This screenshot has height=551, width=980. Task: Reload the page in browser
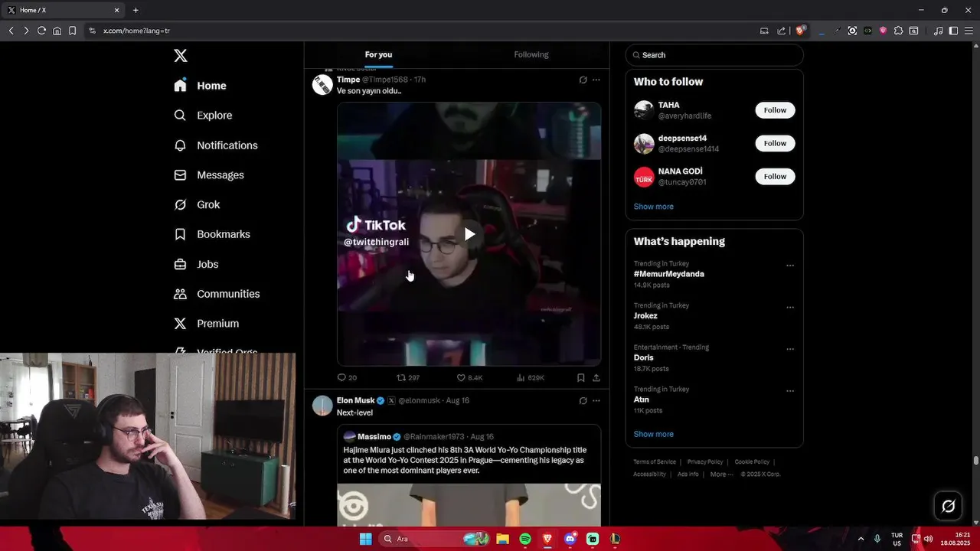(41, 31)
